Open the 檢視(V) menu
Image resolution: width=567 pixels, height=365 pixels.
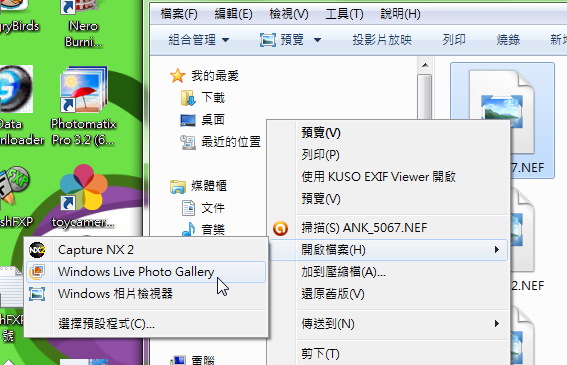[289, 14]
